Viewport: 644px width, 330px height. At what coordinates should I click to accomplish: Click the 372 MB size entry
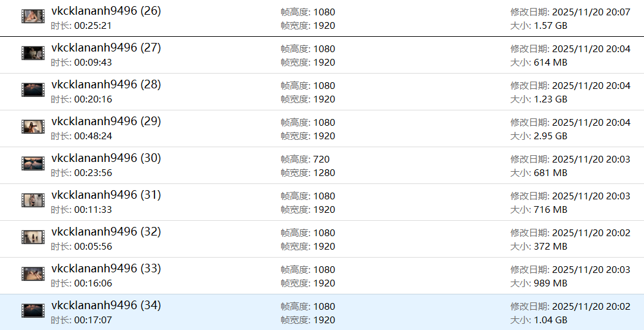click(550, 247)
